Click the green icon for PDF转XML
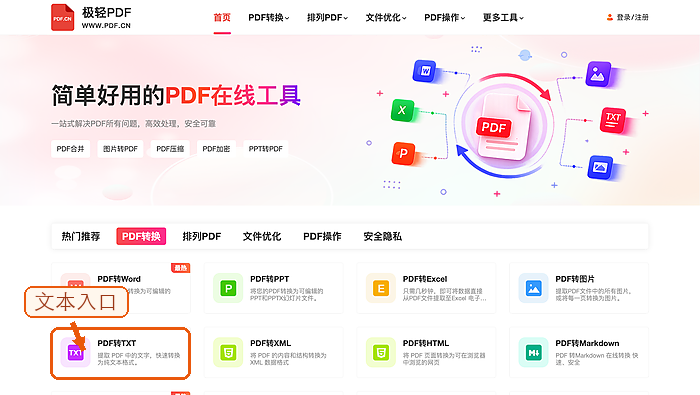The width and height of the screenshot is (700, 395). (228, 353)
